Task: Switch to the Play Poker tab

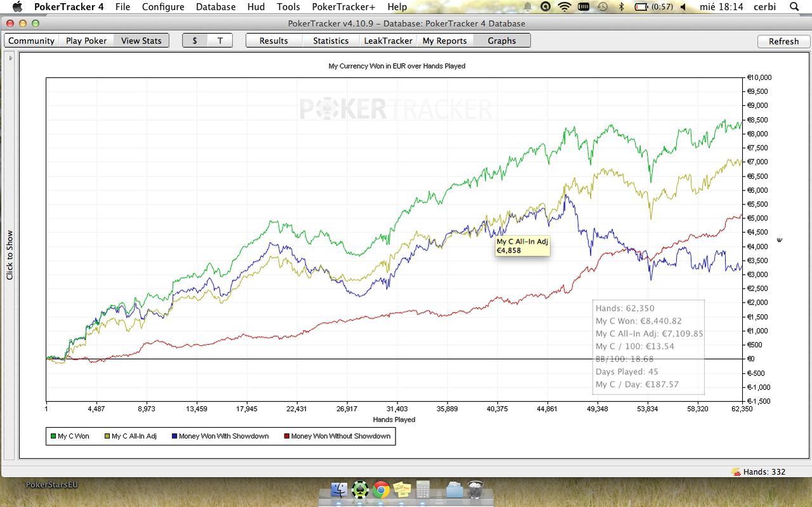Action: (86, 41)
